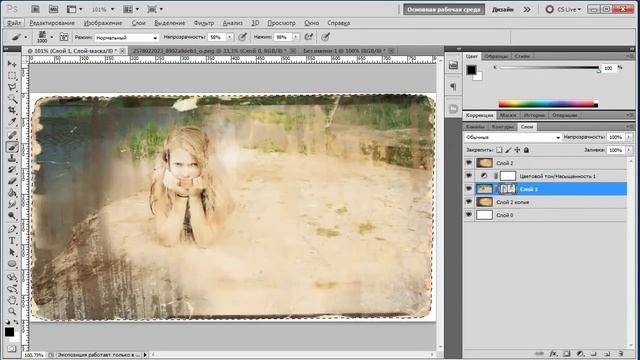Select the Blur tool

[x=12, y=204]
